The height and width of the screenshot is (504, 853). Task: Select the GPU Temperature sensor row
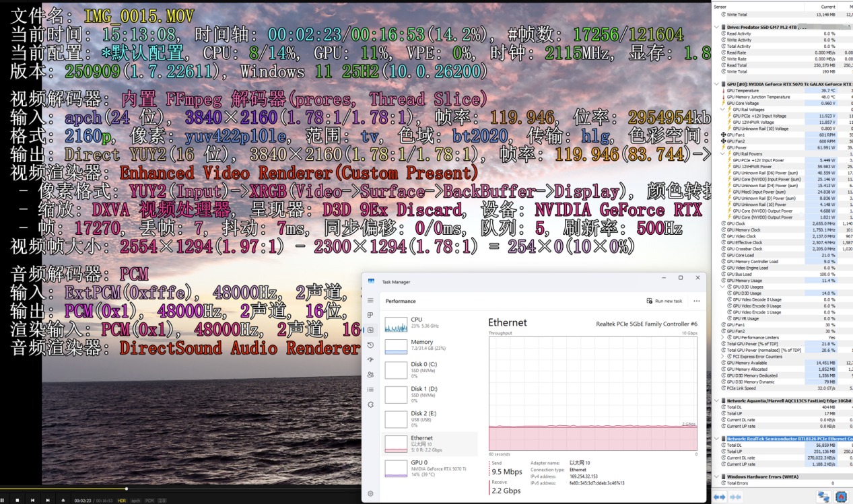[x=783, y=90]
